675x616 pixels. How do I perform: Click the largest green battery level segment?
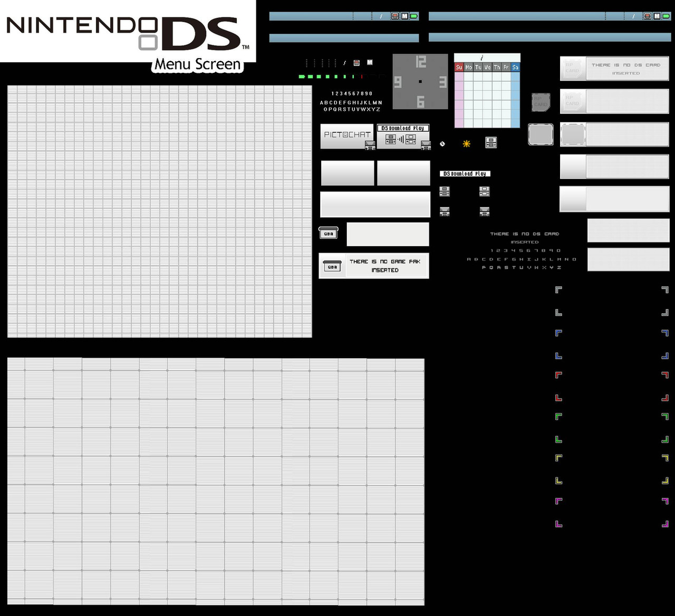[302, 76]
